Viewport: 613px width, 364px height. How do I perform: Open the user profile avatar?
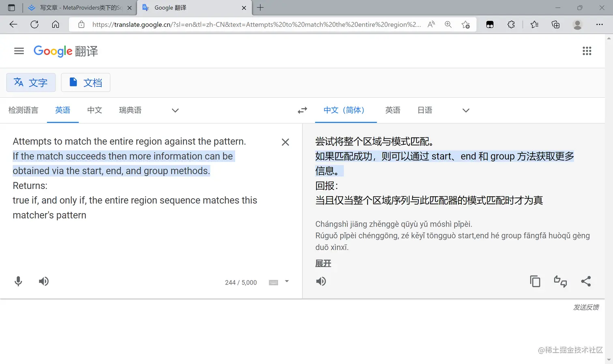[577, 24]
